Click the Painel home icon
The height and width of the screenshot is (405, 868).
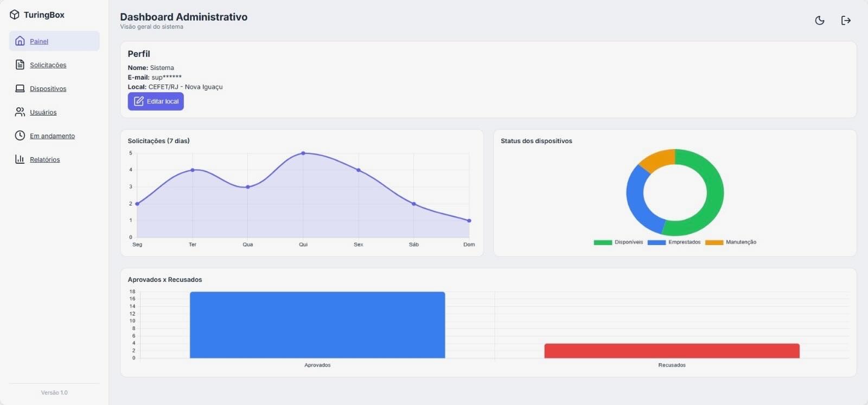point(20,41)
